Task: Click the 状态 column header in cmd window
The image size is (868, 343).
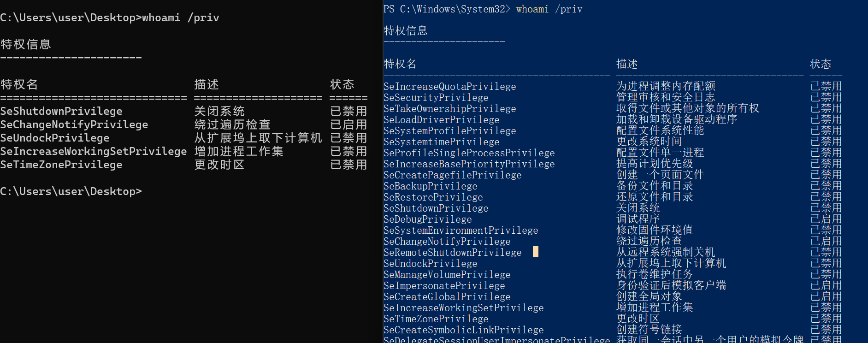Action: coord(342,84)
